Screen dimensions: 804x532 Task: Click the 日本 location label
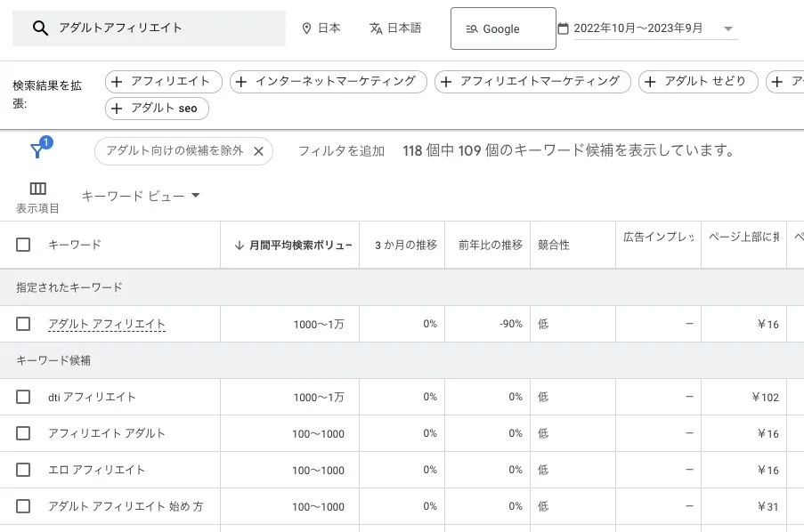[x=329, y=28]
